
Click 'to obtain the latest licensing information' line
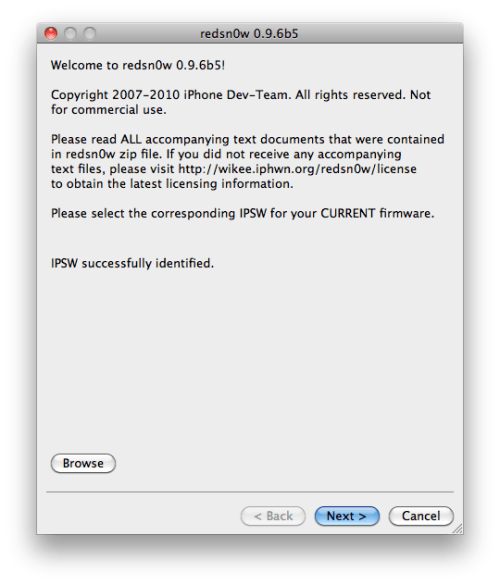tap(172, 184)
